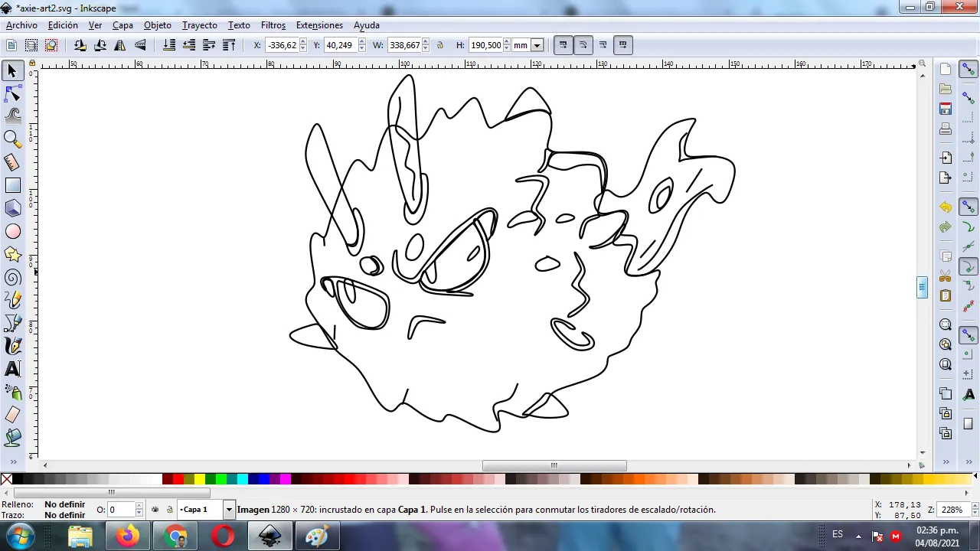
Task: Open Archivo menu
Action: click(x=21, y=25)
